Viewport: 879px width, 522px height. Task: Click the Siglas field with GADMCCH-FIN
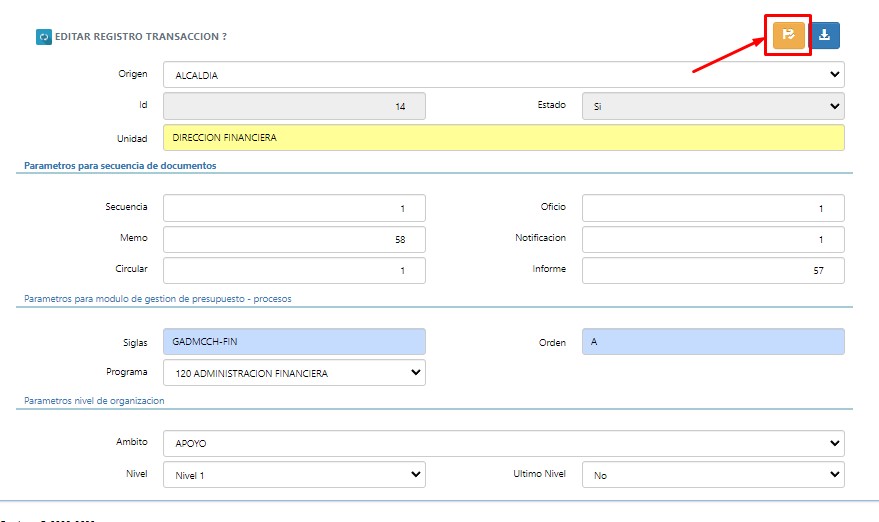point(293,342)
